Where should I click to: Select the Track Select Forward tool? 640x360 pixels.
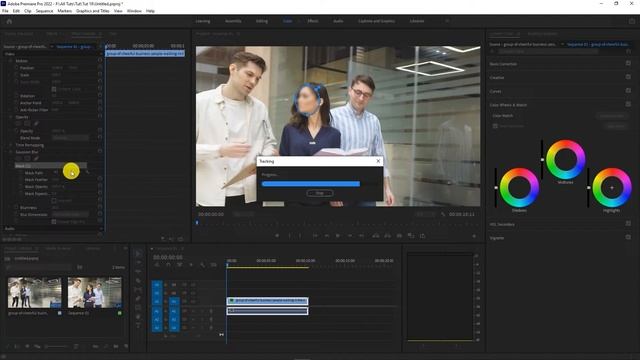(x=138, y=262)
